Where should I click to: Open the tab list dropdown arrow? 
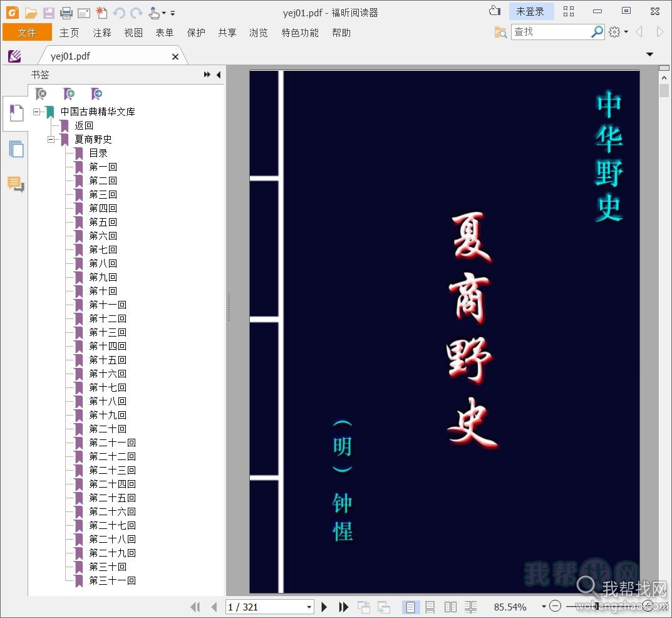[649, 55]
